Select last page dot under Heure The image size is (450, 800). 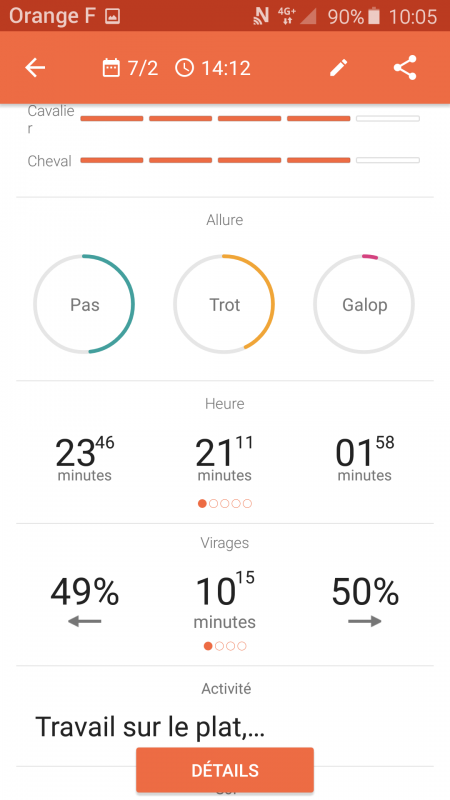247,504
